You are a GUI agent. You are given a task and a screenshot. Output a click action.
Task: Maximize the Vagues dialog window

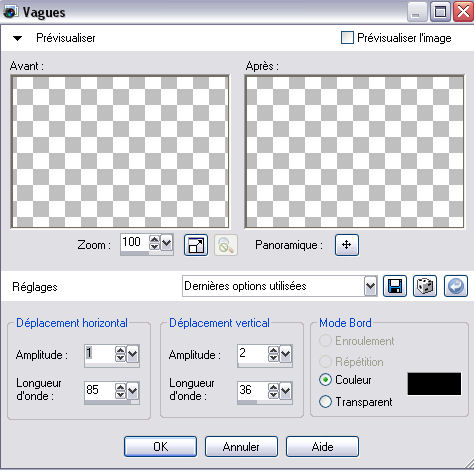[440, 12]
